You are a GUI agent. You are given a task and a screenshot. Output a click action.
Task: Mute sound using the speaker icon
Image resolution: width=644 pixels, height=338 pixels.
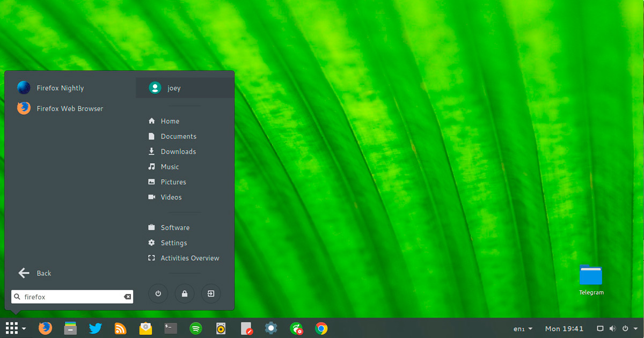pyautogui.click(x=612, y=328)
